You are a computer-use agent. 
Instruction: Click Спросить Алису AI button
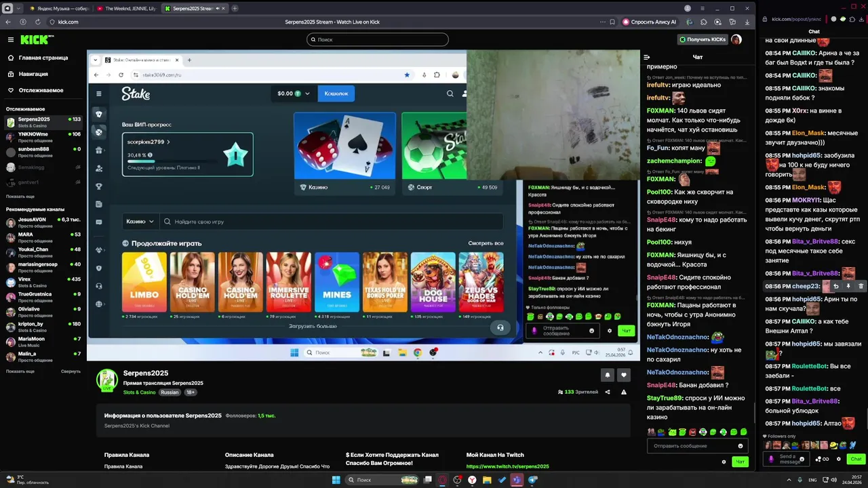(x=650, y=22)
